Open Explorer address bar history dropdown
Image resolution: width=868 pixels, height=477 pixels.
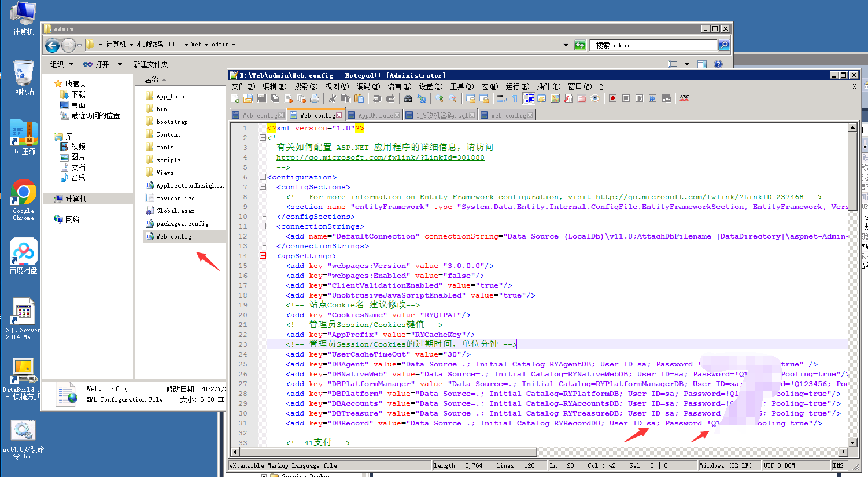tap(566, 45)
